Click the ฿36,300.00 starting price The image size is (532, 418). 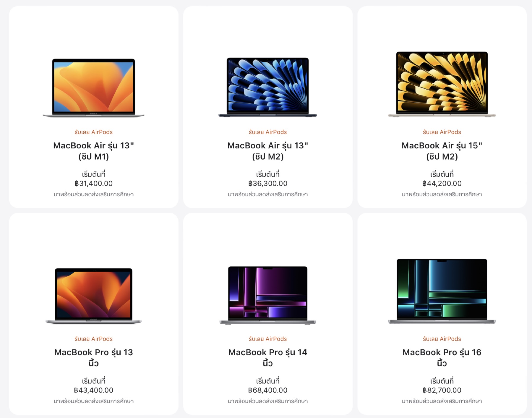tap(267, 184)
